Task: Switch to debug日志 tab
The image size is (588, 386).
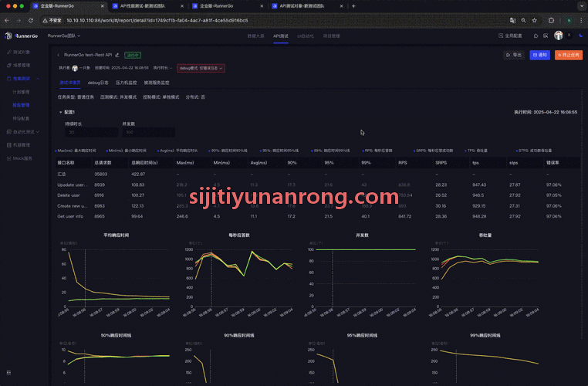Action: [98, 83]
